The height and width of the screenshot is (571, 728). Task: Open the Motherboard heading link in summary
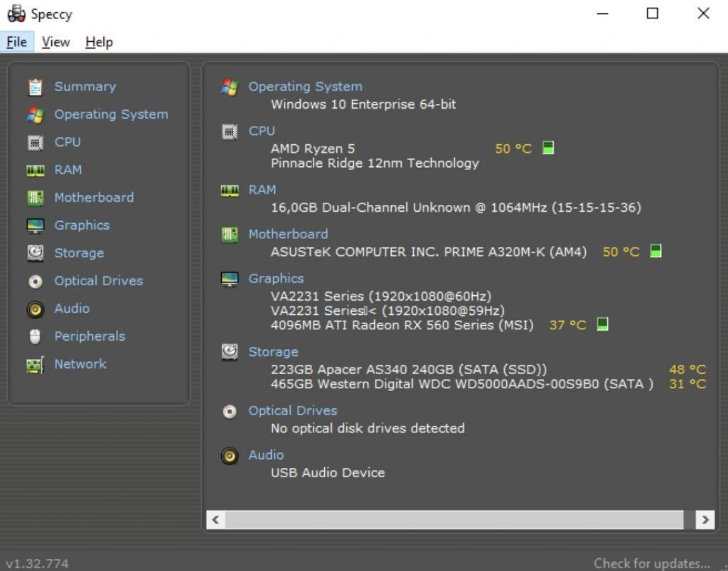tap(288, 235)
